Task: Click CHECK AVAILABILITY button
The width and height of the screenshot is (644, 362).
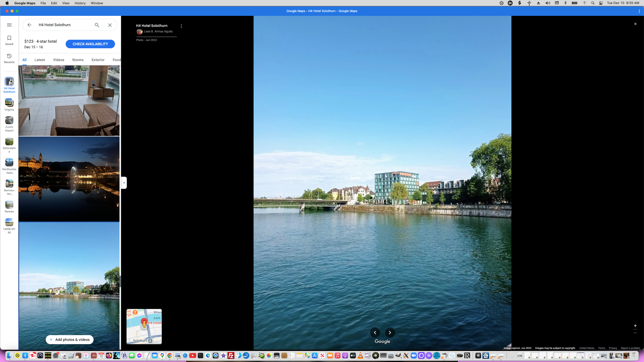Action: (90, 44)
